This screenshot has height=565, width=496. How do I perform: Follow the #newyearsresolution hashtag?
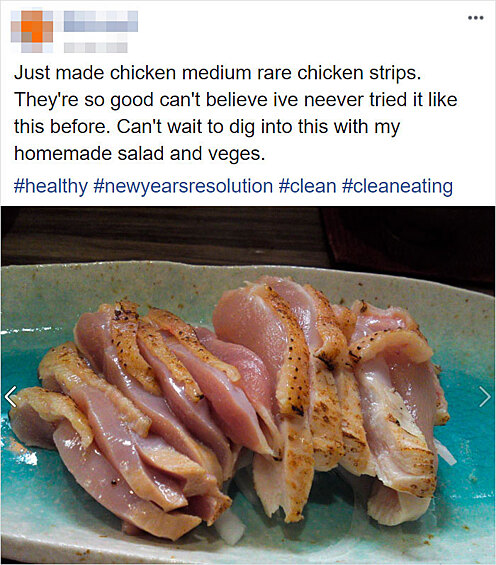183,186
